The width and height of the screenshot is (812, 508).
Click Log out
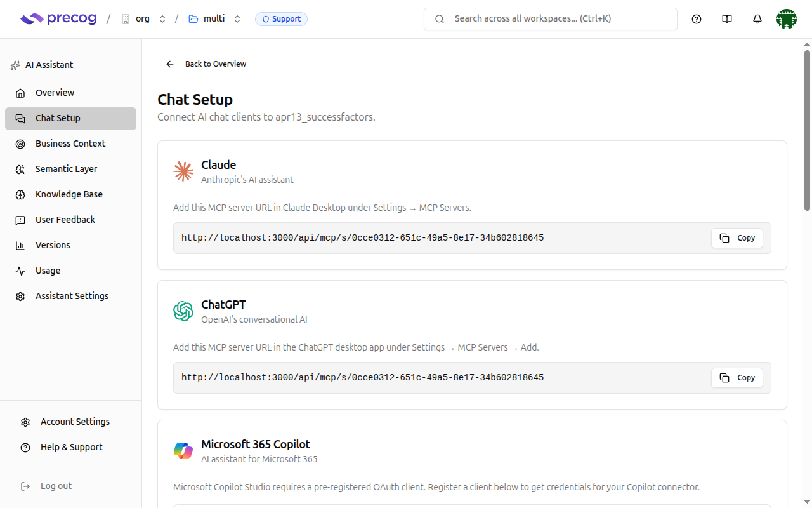coord(70,486)
